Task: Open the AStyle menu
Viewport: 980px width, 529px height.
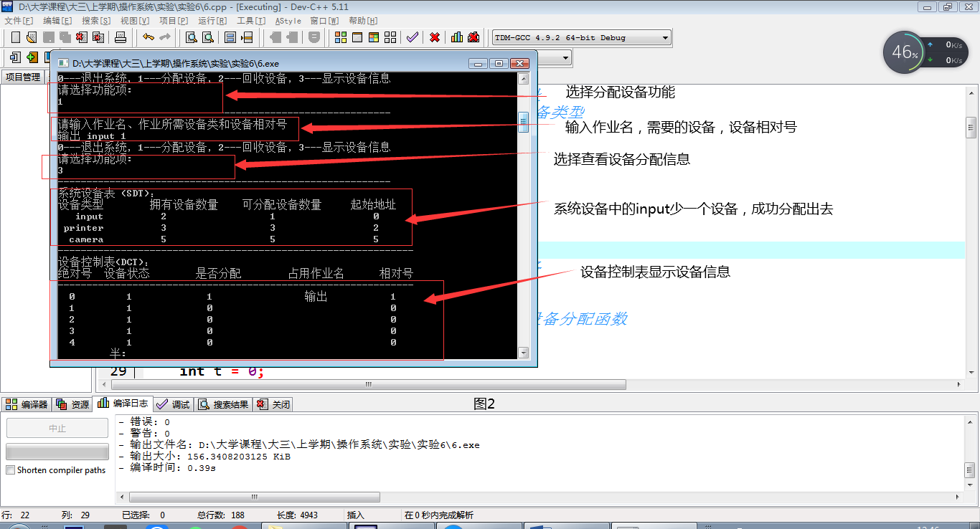Action: pyautogui.click(x=288, y=21)
